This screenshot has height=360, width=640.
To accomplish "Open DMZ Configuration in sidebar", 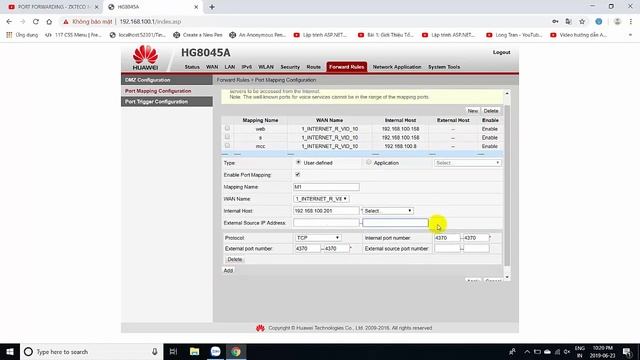I will click(167, 80).
